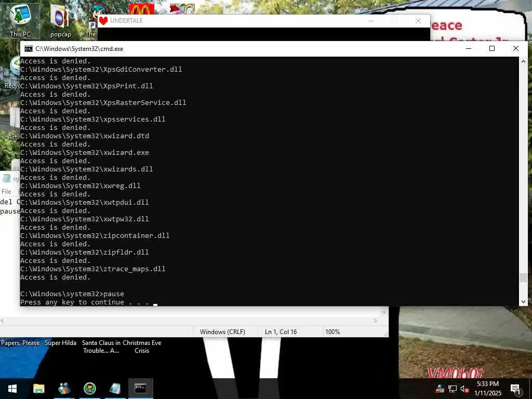Click the 100% zoom status entry

[x=332, y=332]
